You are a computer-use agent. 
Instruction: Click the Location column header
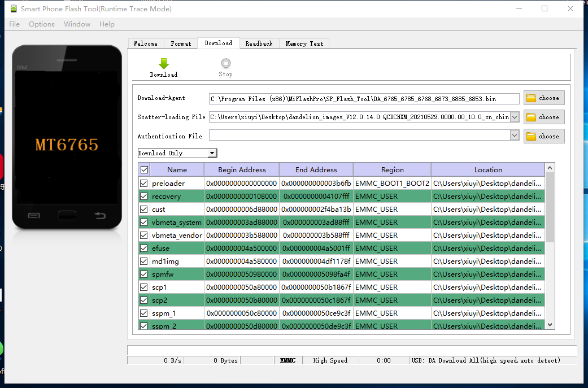pyautogui.click(x=488, y=170)
